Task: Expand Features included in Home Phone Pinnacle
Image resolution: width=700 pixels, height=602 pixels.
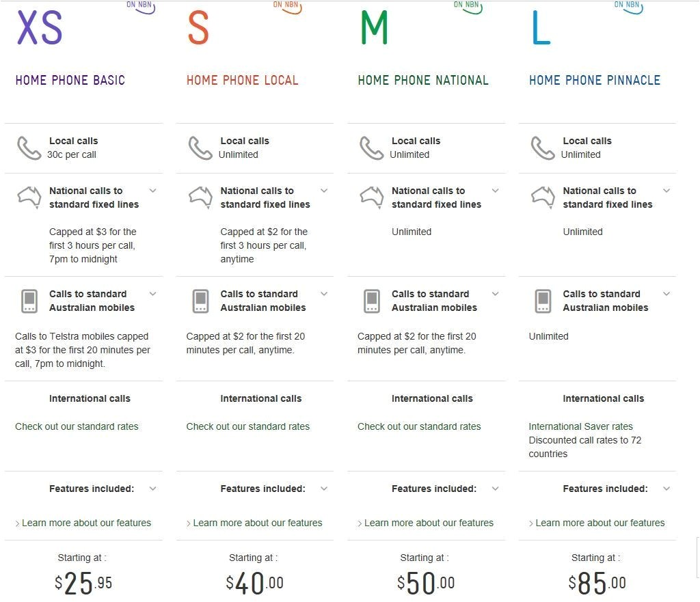Action: coord(667,489)
